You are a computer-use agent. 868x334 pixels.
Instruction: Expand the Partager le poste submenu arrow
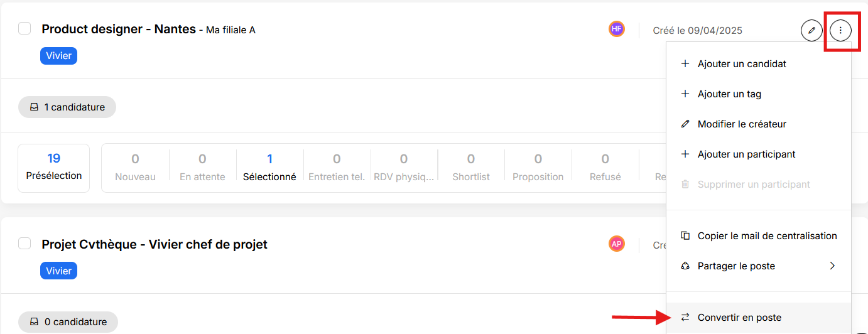(x=832, y=266)
